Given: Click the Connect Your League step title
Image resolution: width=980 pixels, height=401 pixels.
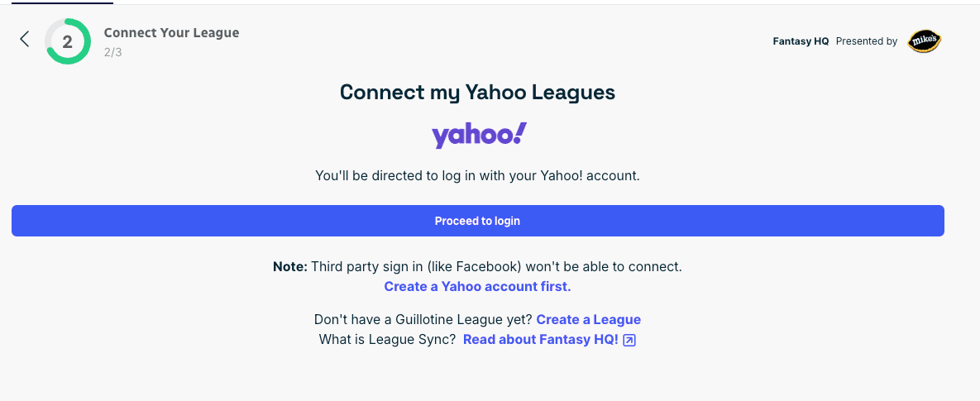Looking at the screenshot, I should coord(171,33).
